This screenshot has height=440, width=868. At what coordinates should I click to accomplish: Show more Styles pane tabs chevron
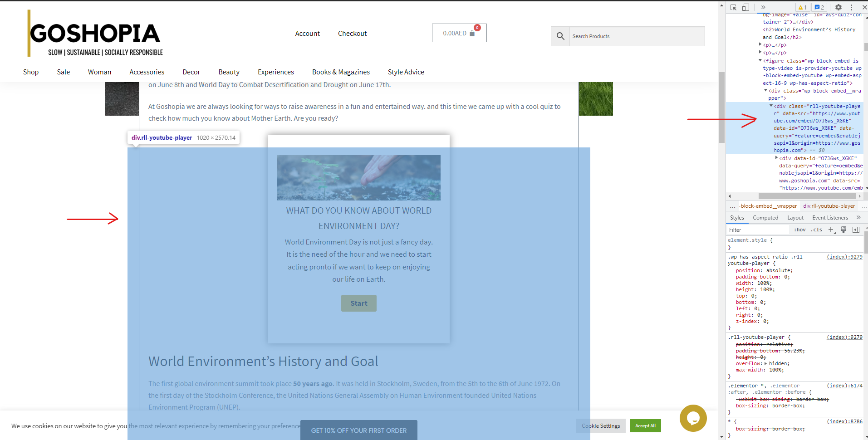(x=858, y=218)
